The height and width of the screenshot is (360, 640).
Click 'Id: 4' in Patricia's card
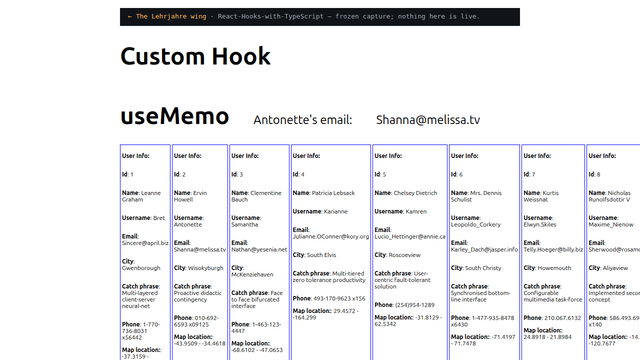298,174
